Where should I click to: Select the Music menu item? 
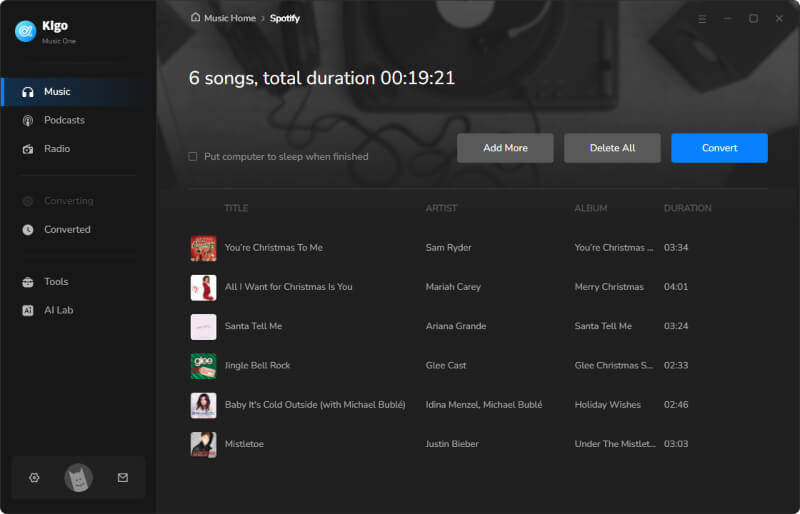click(x=79, y=92)
